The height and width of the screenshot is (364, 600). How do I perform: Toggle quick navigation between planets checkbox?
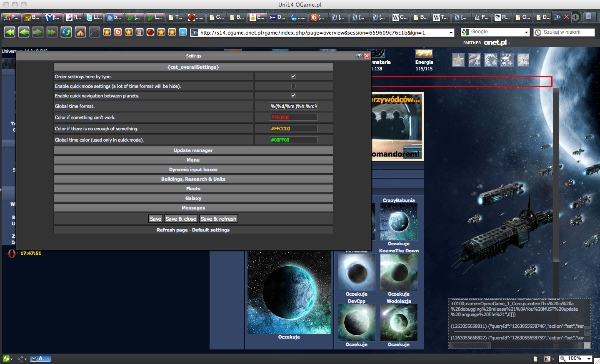click(x=293, y=96)
